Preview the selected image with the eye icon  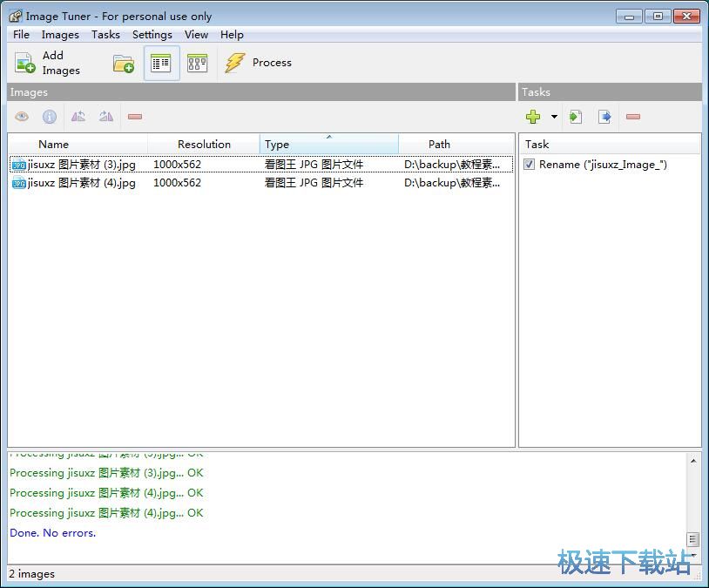(x=22, y=117)
